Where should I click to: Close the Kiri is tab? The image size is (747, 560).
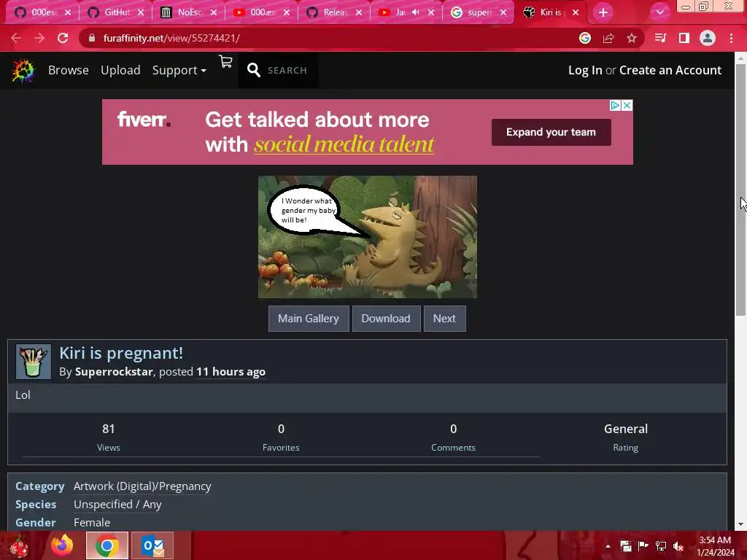tap(576, 12)
